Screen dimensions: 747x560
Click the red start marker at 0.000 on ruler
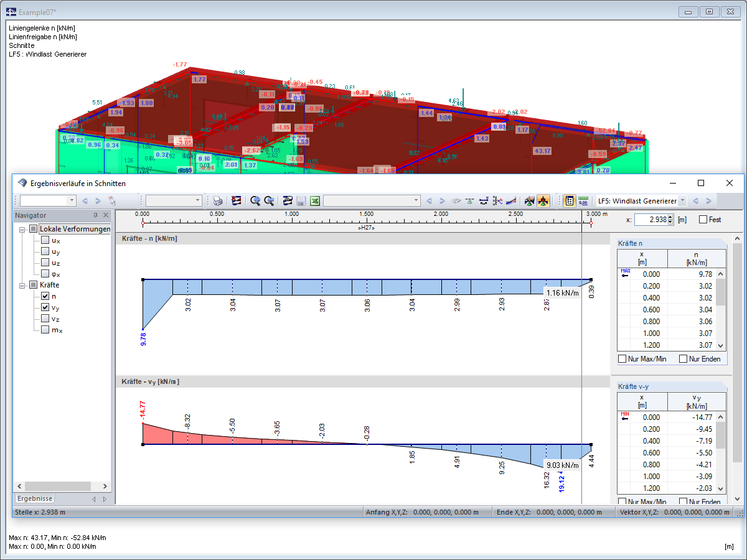click(x=143, y=223)
